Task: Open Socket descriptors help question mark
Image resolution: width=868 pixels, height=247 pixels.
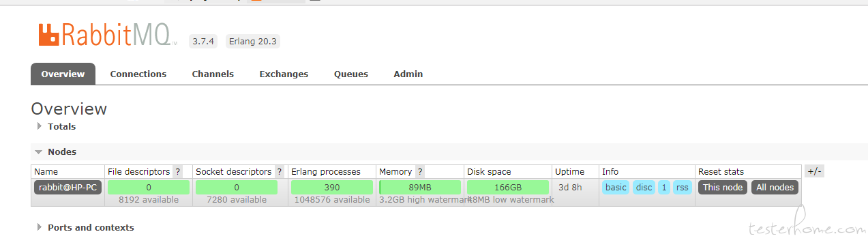Action: pos(280,172)
